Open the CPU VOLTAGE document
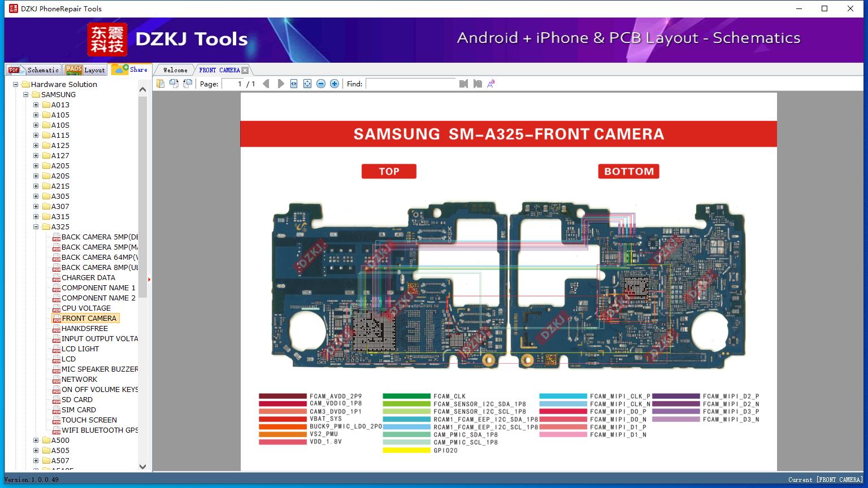 click(x=86, y=308)
